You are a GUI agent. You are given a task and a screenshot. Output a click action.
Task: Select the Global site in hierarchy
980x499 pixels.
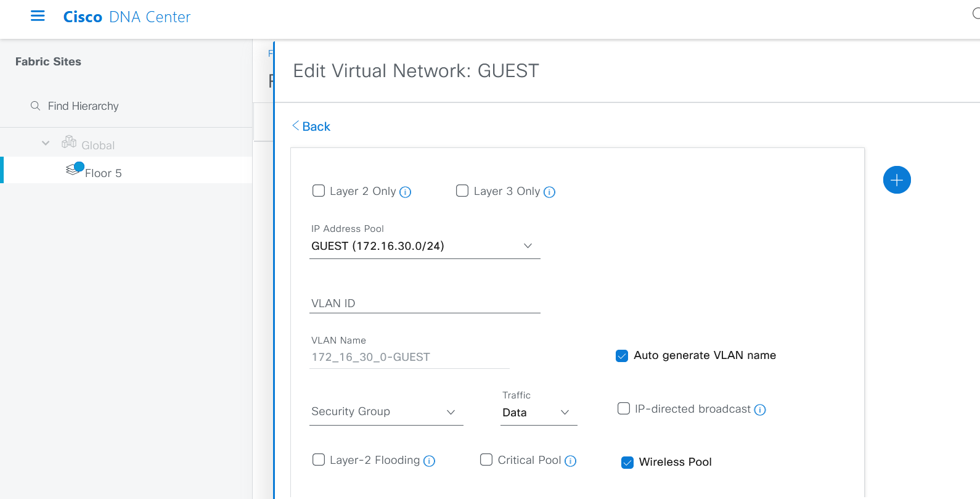point(98,145)
